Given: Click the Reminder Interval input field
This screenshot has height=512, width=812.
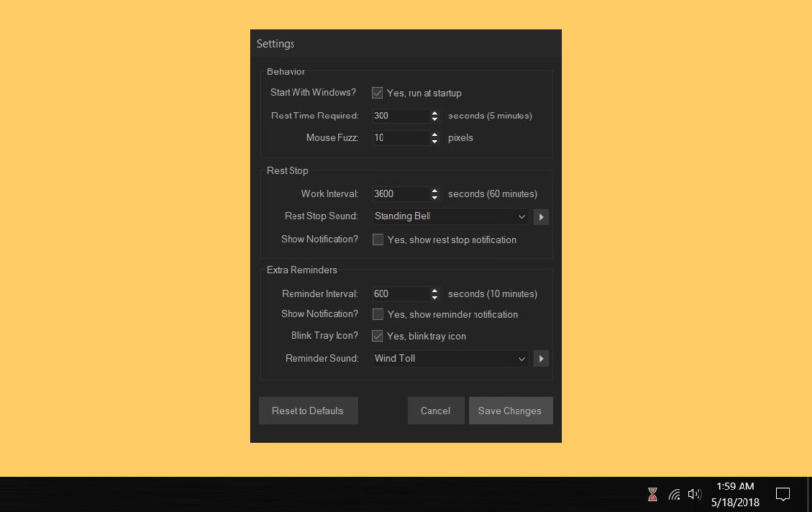Looking at the screenshot, I should (x=401, y=294).
